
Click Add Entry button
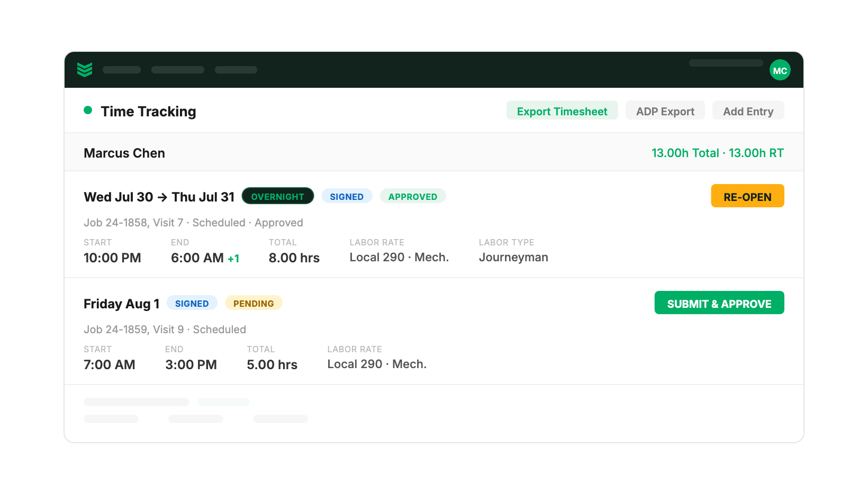[x=748, y=111]
